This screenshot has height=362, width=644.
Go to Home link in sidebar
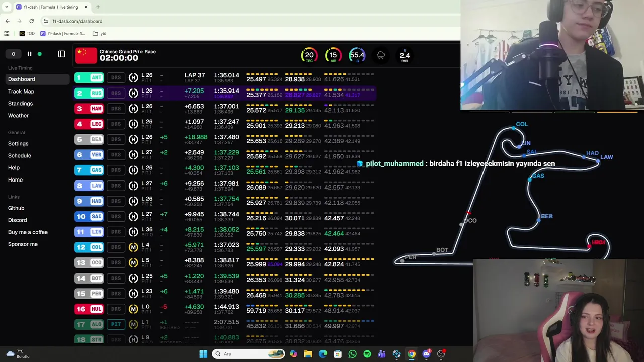coord(15,179)
